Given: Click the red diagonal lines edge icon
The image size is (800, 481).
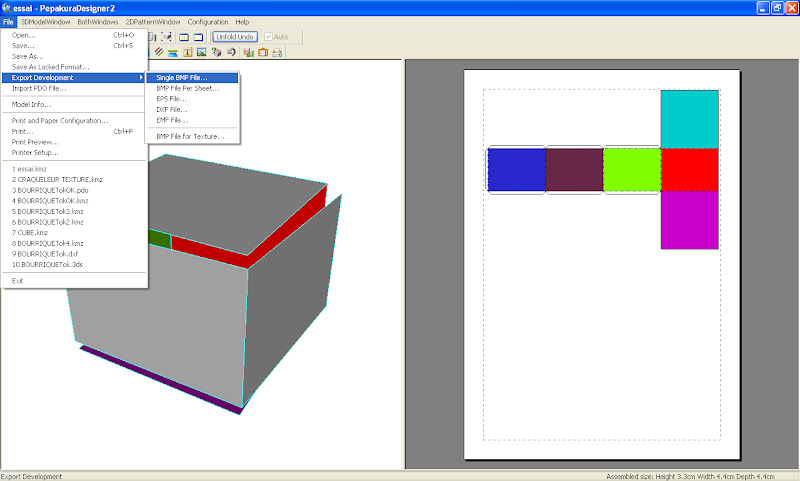Looking at the screenshot, I should tap(158, 52).
